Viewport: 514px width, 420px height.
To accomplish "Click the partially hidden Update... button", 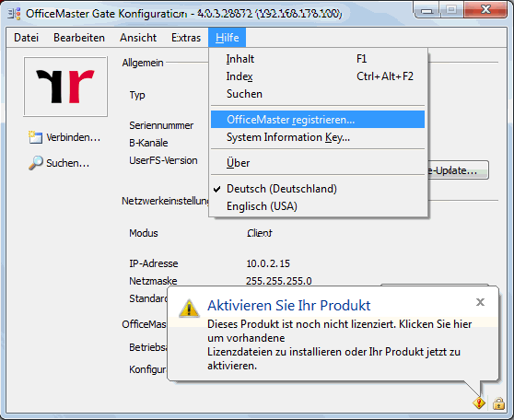I will (x=459, y=170).
